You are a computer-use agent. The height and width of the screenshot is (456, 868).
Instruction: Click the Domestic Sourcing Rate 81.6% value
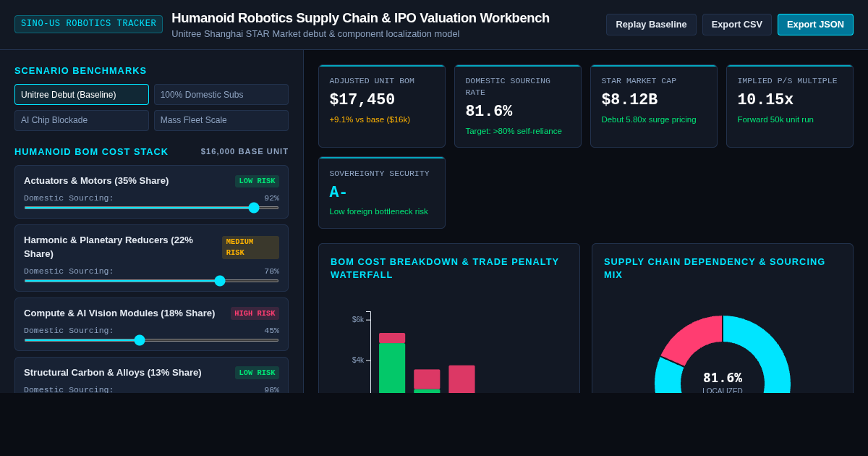[489, 111]
